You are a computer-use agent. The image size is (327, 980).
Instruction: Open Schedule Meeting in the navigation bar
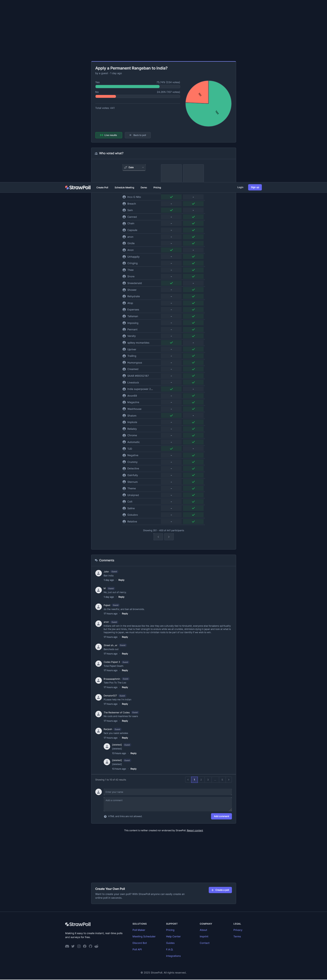[x=124, y=188]
